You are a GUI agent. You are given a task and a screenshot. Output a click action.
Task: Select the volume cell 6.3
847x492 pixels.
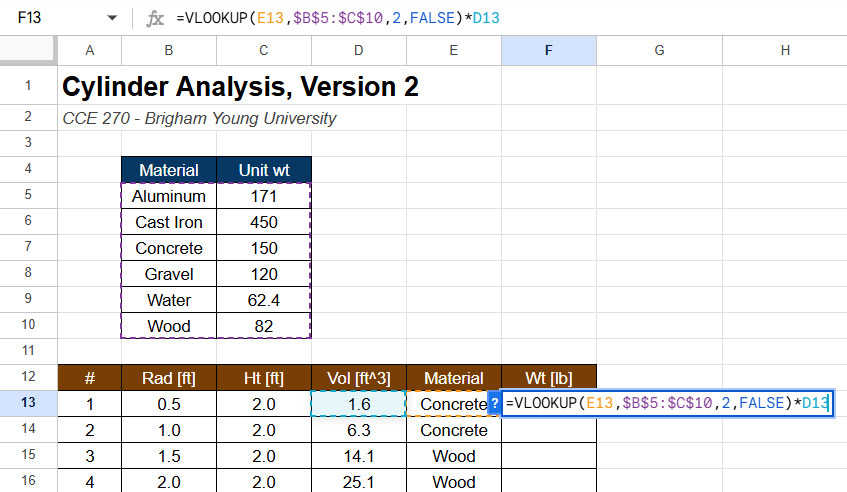(359, 429)
